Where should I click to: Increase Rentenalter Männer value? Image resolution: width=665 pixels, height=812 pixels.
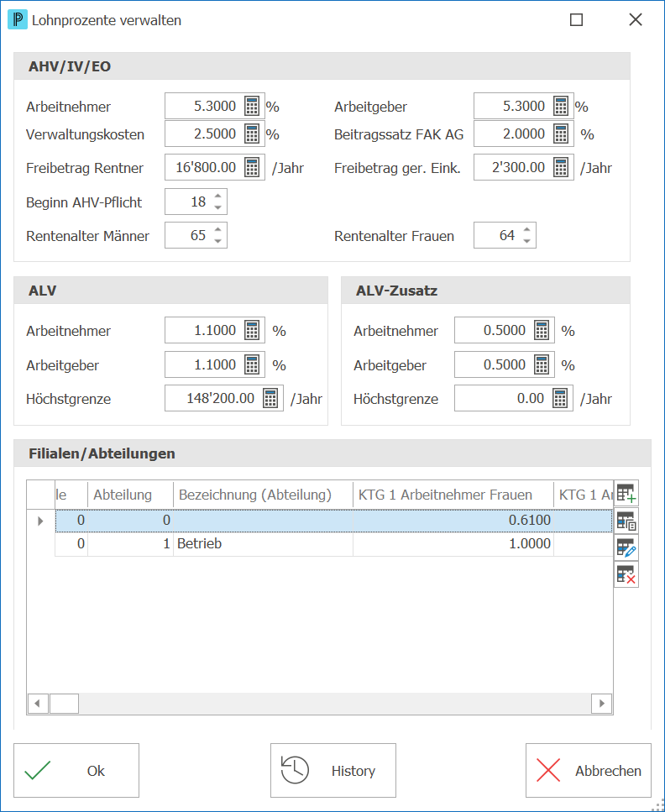218,229
